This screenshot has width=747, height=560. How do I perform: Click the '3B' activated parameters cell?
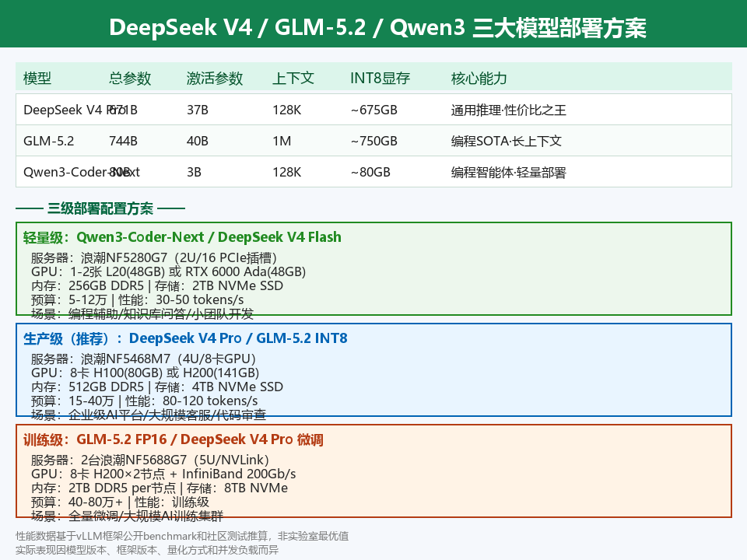pos(194,172)
